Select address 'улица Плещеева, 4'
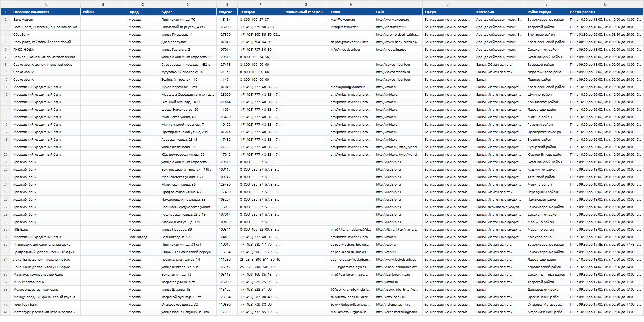644x322 pixels. click(188, 35)
